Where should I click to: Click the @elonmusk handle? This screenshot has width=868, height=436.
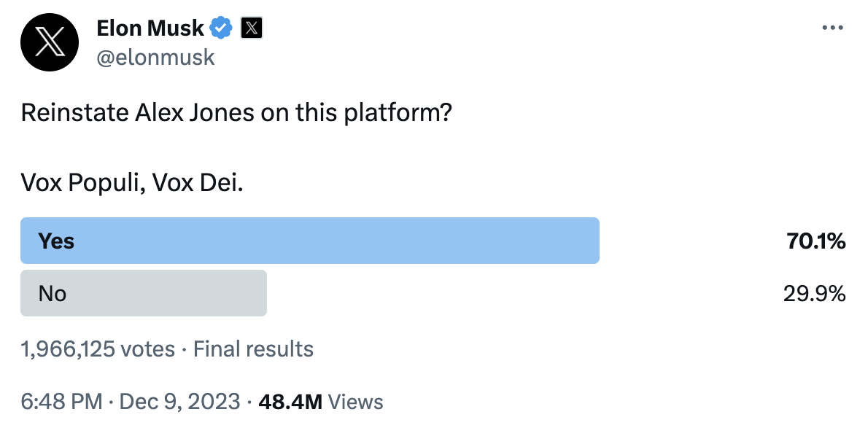point(155,58)
